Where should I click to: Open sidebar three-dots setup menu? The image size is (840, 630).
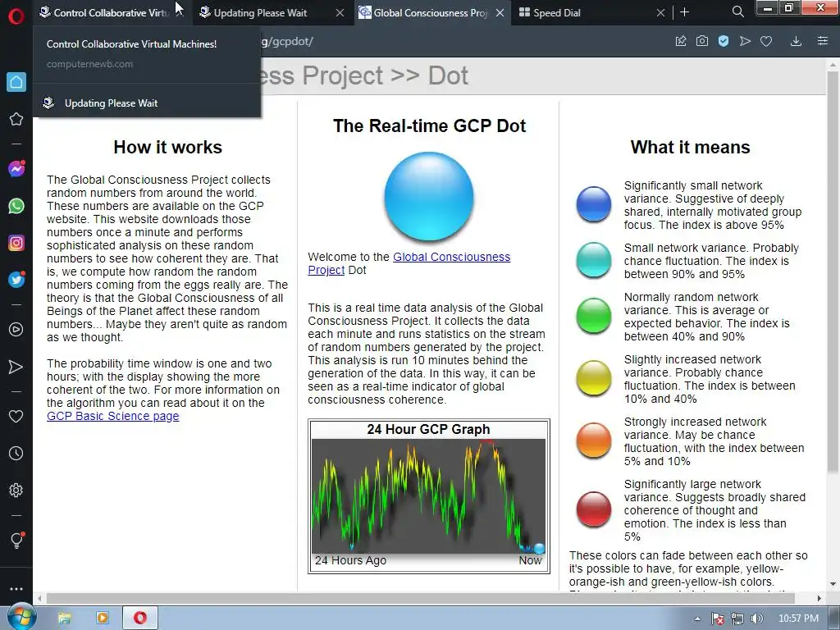(x=16, y=589)
